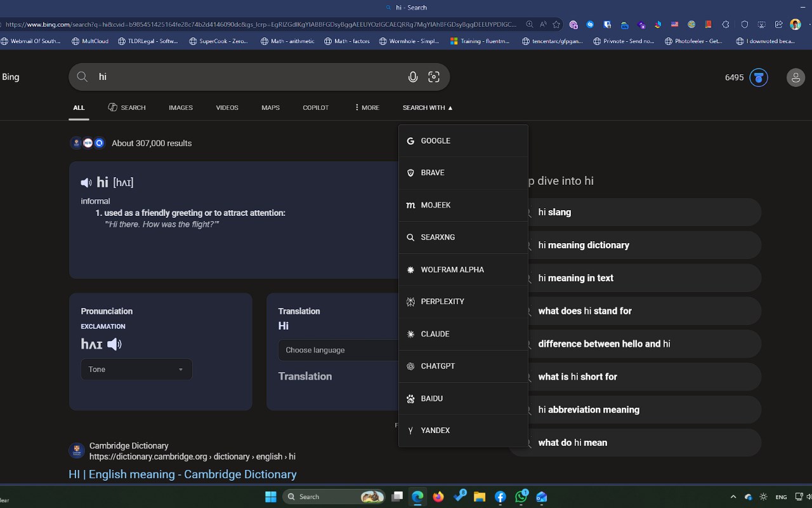Add this page to favorites star
This screenshot has height=508, width=812.
click(556, 25)
